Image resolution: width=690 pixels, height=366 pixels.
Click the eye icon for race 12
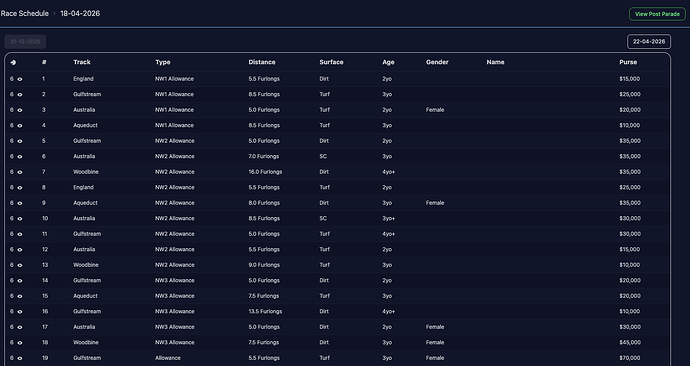click(20, 249)
